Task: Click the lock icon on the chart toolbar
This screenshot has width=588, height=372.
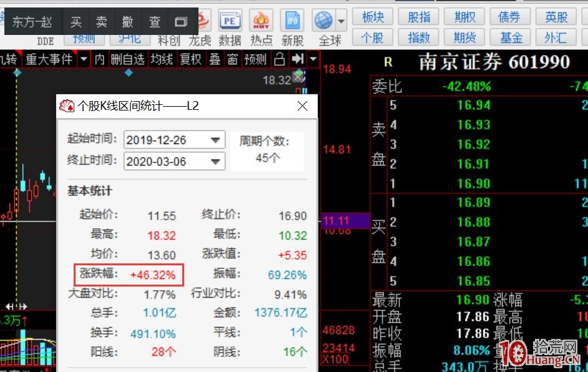Action: click(279, 59)
